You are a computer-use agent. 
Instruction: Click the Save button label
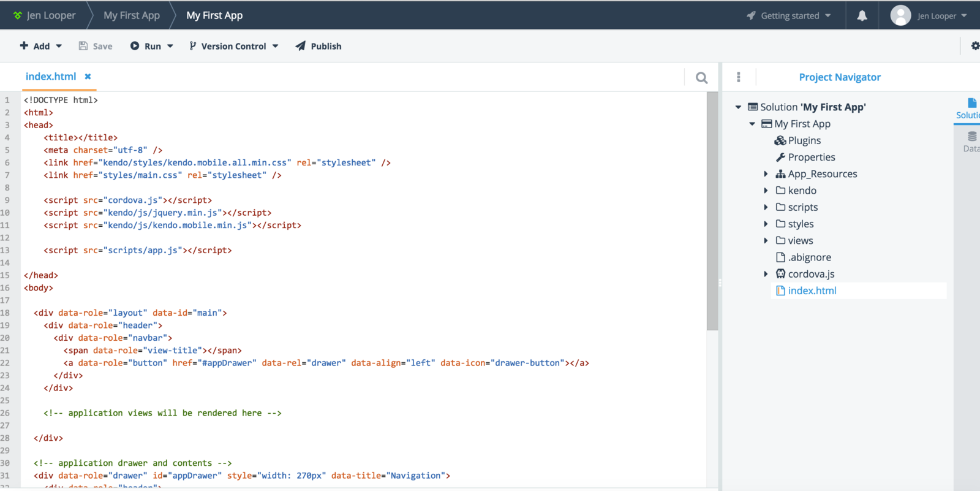[x=102, y=46]
